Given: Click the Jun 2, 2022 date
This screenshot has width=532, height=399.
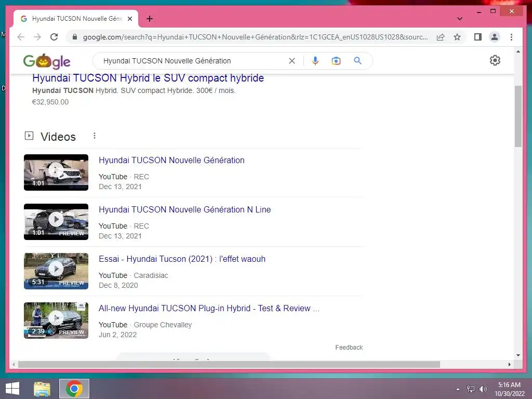Looking at the screenshot, I should click(x=118, y=335).
